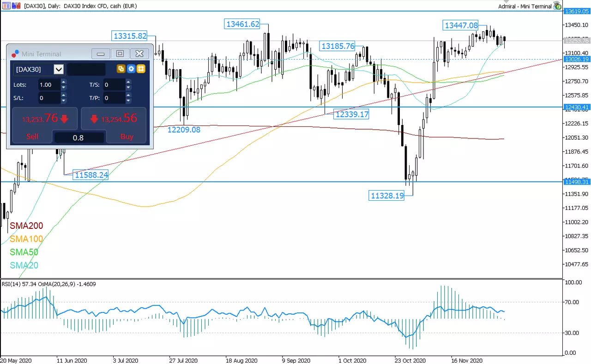Click the 13315.82 price label
Screen dimensions: 591x364
(x=130, y=36)
